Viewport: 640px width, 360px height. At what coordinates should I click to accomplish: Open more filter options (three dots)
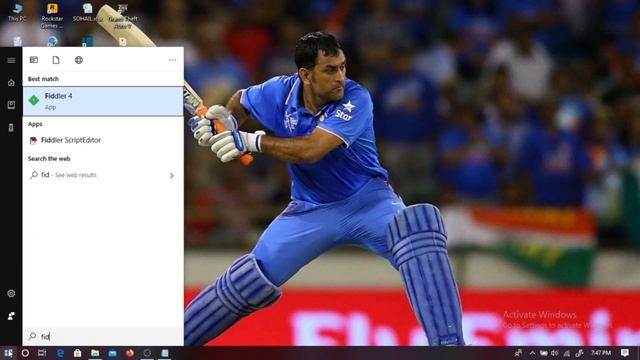coord(172,60)
